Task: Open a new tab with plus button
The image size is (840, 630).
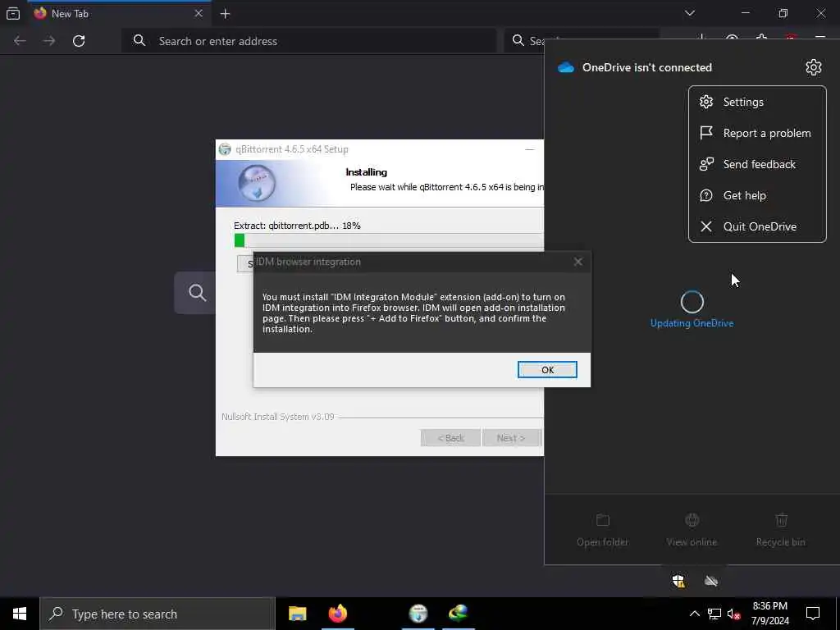Action: coord(225,14)
